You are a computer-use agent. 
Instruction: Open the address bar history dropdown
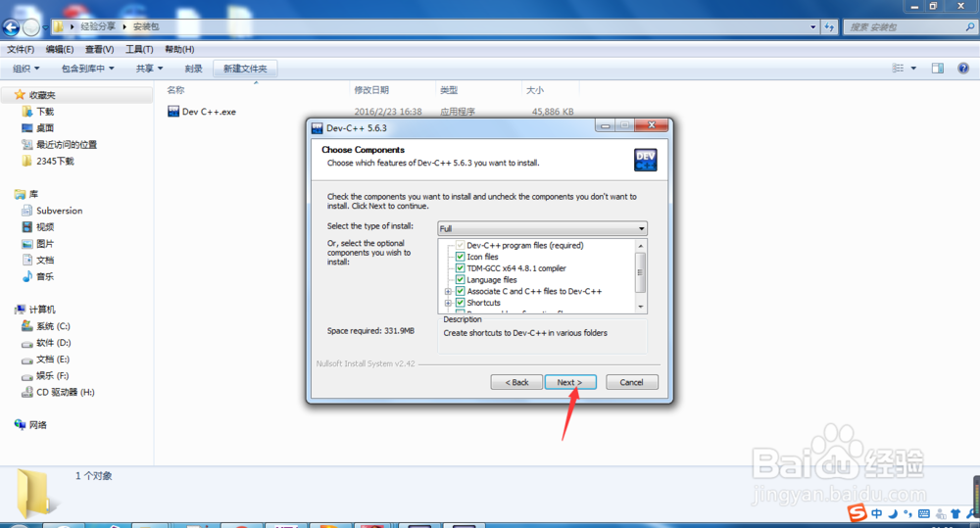coord(812,26)
